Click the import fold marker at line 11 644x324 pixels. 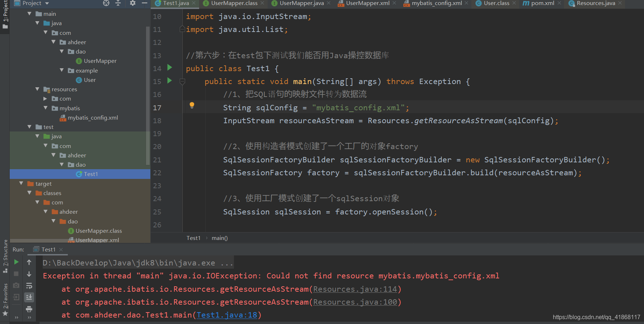(x=182, y=29)
